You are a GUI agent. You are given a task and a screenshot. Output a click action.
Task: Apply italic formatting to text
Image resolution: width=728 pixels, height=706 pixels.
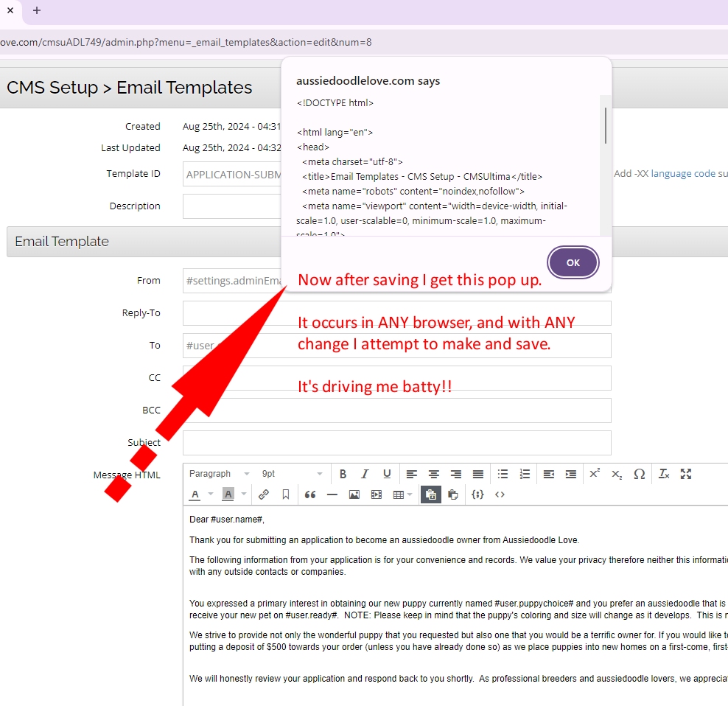click(x=364, y=474)
